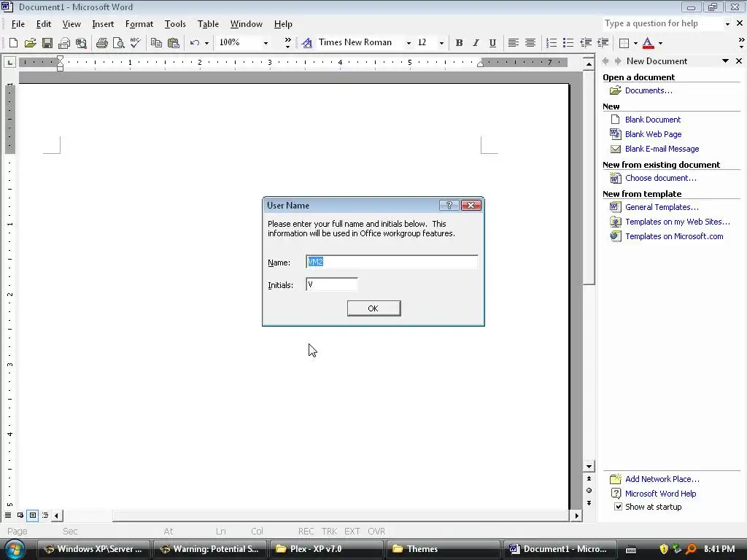The height and width of the screenshot is (560, 747).
Task: Click OK in the User Name dialog
Action: [373, 308]
